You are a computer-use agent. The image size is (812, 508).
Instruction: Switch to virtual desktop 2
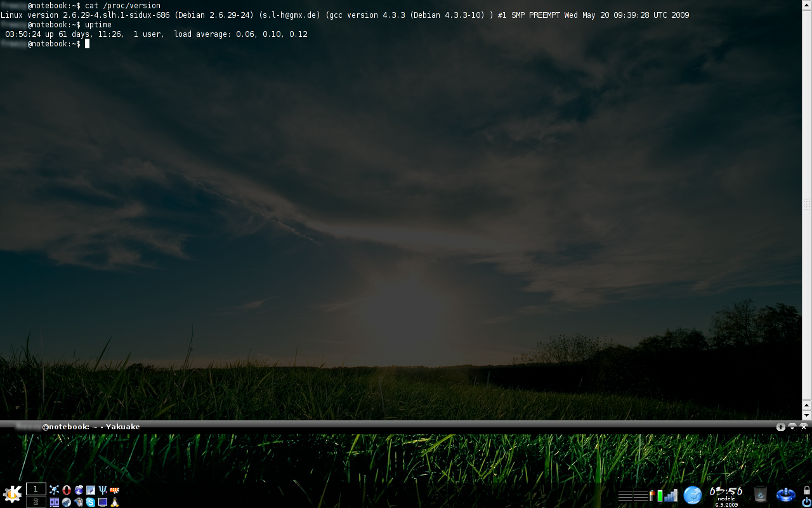[36, 502]
